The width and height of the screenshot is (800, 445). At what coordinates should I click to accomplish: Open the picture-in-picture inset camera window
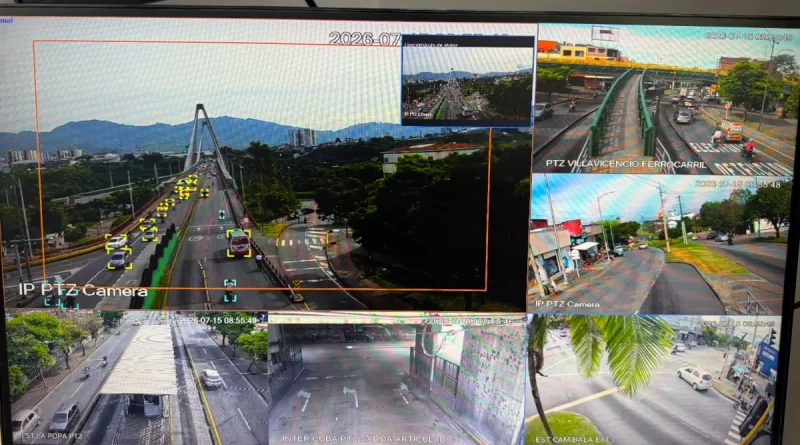point(467,81)
